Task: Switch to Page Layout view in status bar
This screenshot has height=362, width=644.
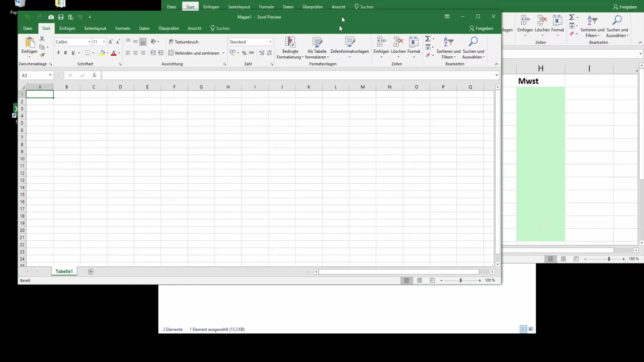Action: click(x=420, y=281)
